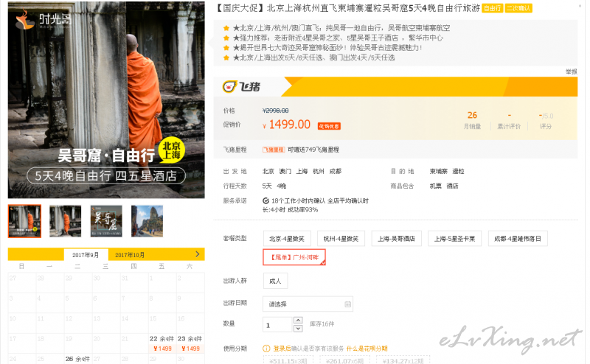590x364 pixels.
Task: Click the service guarantee checkmark icon
Action: [265, 201]
